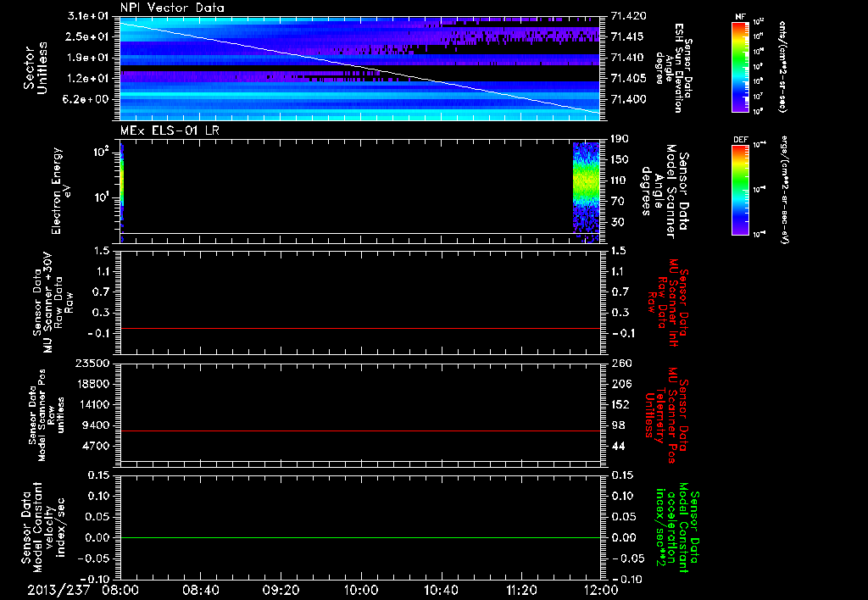Click the red trace in the MU Scanner +30V panel
This screenshot has height=600, width=868.
coord(359,328)
